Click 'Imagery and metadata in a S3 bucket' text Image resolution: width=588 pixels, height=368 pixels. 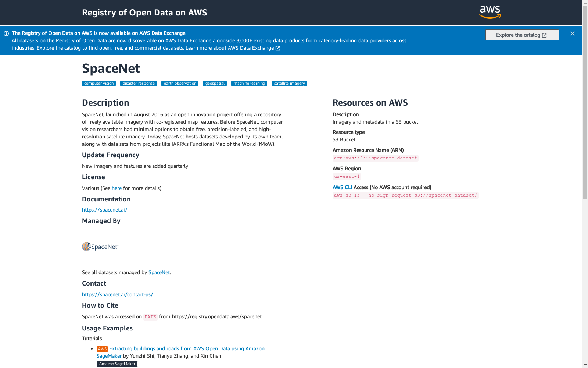[x=375, y=122]
